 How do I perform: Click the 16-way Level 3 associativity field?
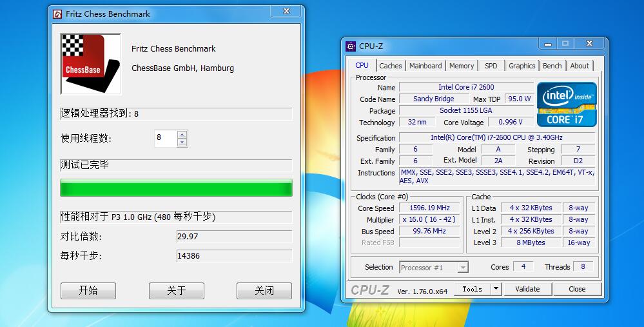(579, 243)
